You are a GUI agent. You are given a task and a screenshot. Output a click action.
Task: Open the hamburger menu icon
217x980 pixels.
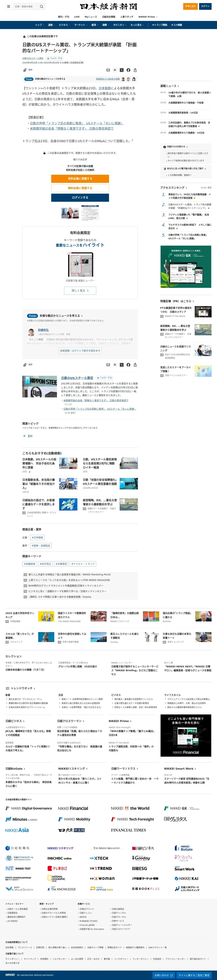8,6
